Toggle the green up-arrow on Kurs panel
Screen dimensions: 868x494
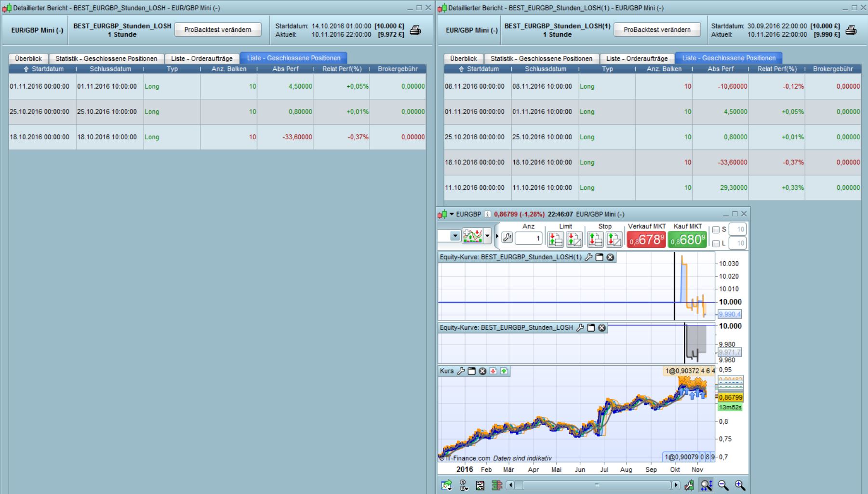504,371
